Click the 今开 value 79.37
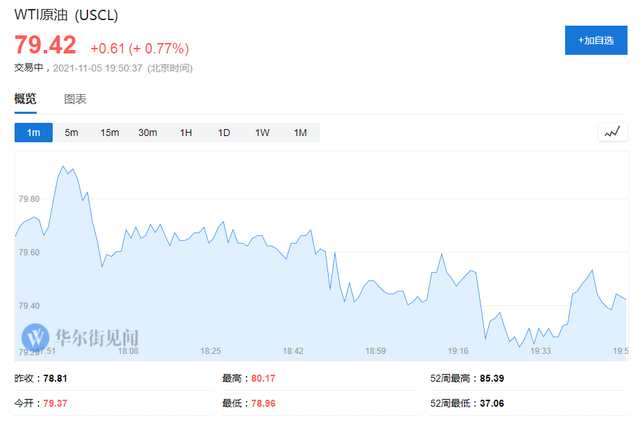640x424 pixels. (x=55, y=403)
